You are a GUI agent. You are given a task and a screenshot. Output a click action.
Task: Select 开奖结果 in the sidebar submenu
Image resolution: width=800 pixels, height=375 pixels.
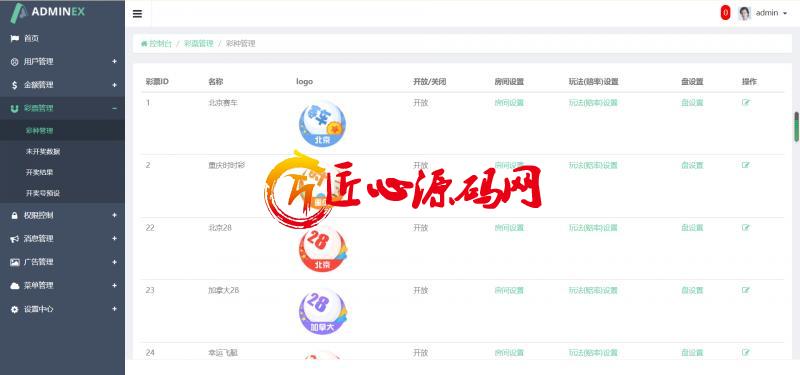coord(39,172)
